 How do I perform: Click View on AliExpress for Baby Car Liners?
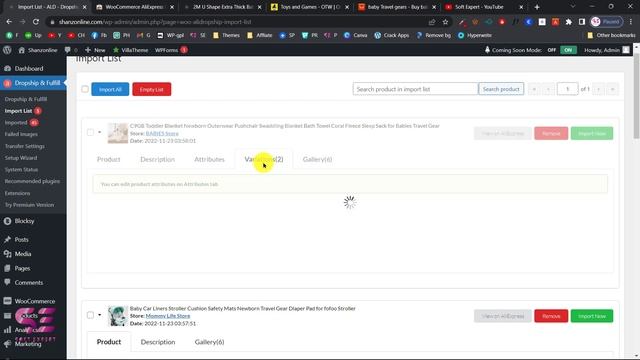click(503, 316)
